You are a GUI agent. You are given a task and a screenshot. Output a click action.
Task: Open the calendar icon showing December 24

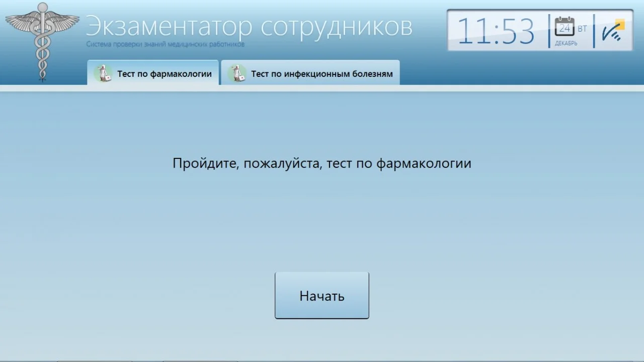pyautogui.click(x=565, y=28)
